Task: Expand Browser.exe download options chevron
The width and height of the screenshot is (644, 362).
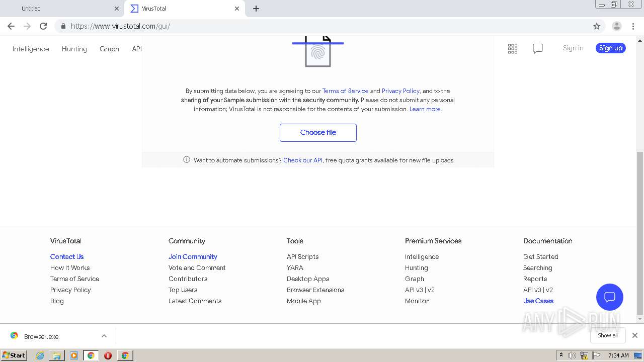Action: (104, 336)
